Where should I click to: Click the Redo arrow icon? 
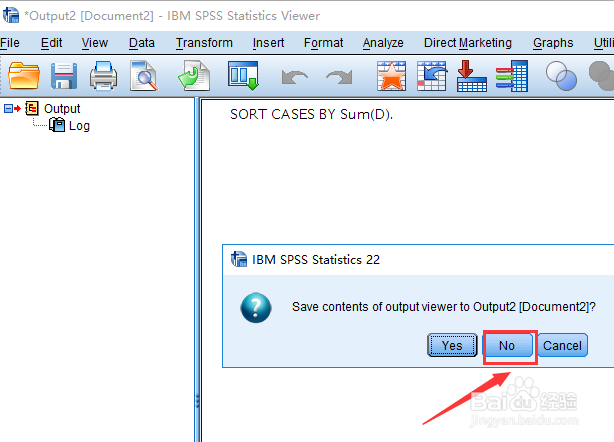pos(340,77)
